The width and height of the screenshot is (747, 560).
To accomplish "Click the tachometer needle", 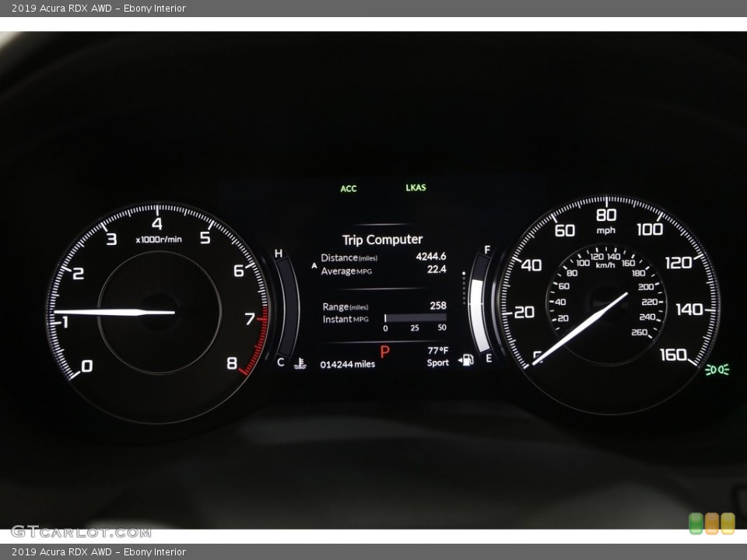I will point(114,313).
